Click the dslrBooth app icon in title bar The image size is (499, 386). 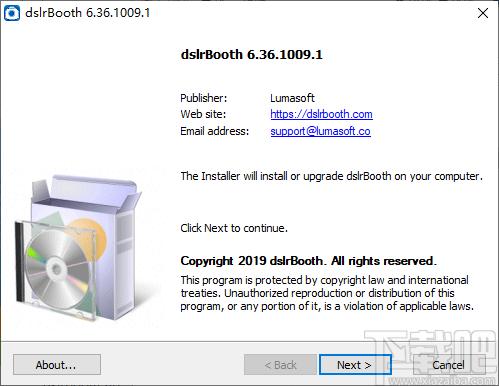(x=12, y=13)
